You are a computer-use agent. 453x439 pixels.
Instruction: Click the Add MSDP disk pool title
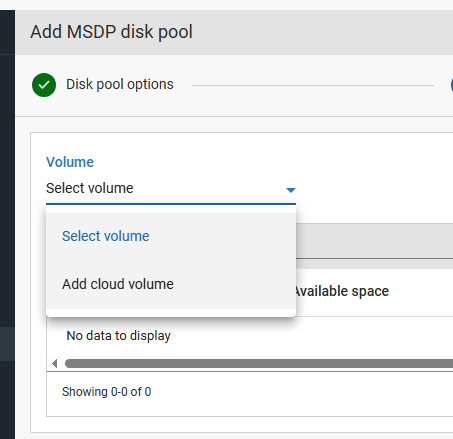(111, 32)
